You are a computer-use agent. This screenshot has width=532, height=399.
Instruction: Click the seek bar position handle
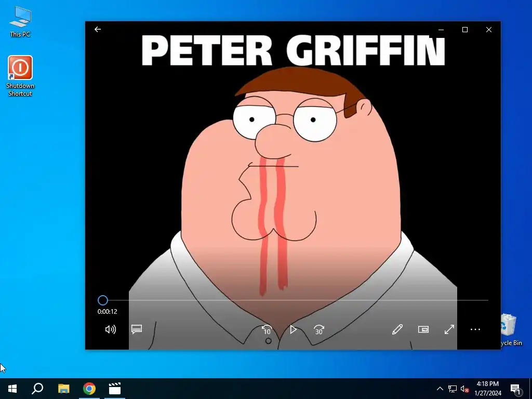103,300
